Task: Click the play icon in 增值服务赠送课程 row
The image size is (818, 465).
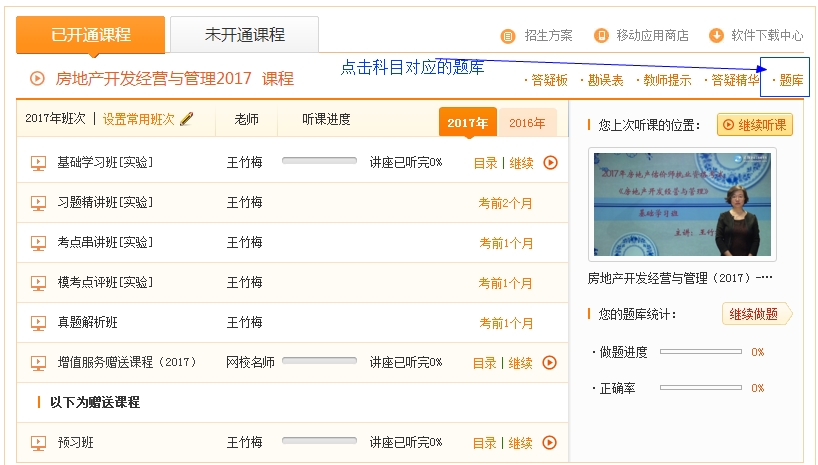Action: [x=550, y=363]
